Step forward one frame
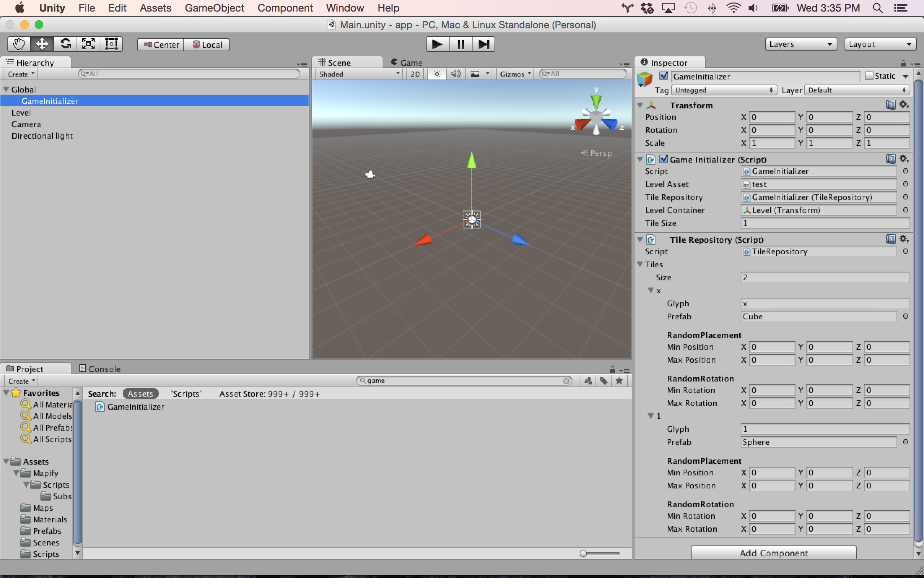924x578 pixels. (x=483, y=44)
